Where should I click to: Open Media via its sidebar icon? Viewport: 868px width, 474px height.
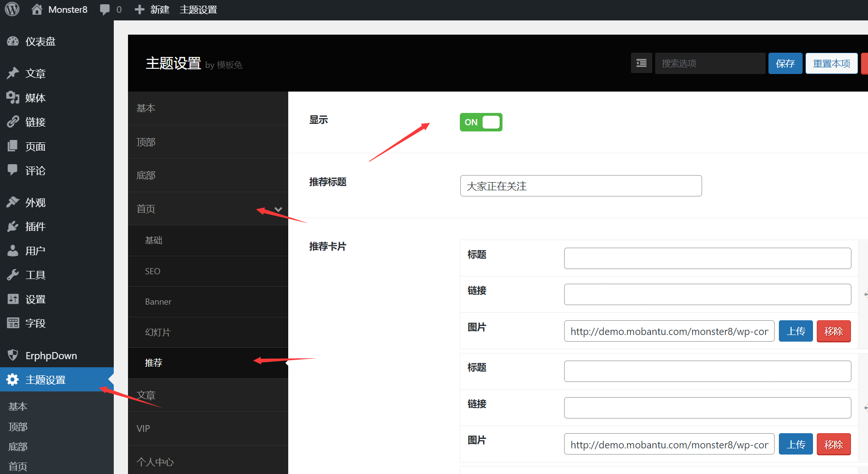(x=13, y=98)
